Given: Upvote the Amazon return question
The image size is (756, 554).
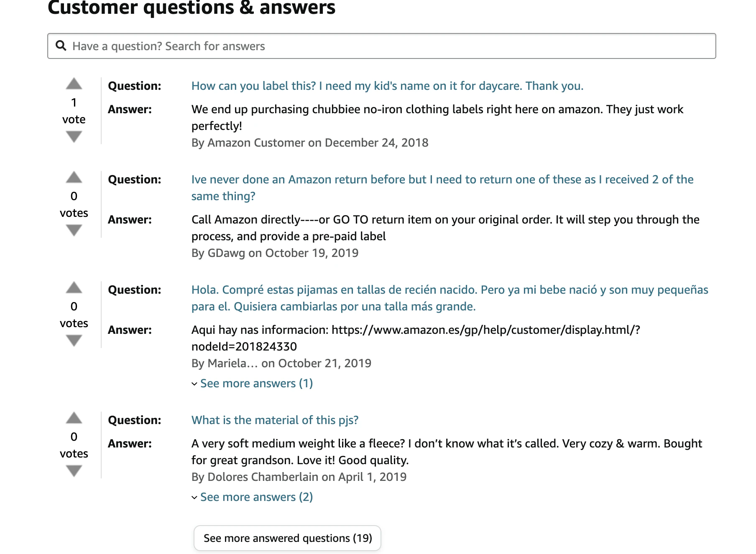Looking at the screenshot, I should (74, 178).
